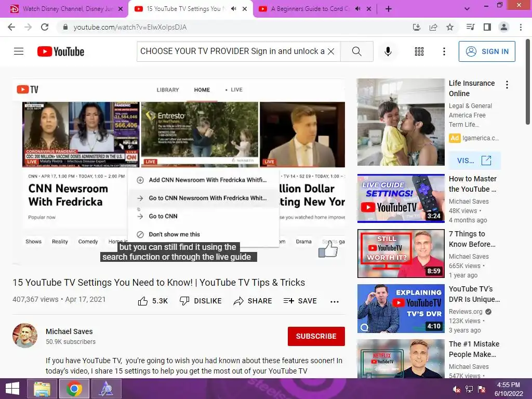
Task: Open Explaining YouTube TV's DVR thumbnail
Action: point(401,309)
